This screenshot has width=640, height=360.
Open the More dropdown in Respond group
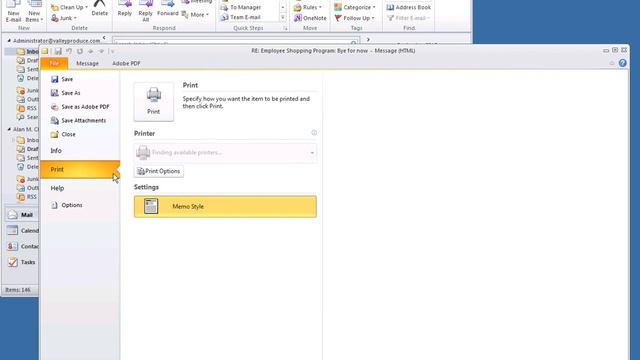click(196, 15)
